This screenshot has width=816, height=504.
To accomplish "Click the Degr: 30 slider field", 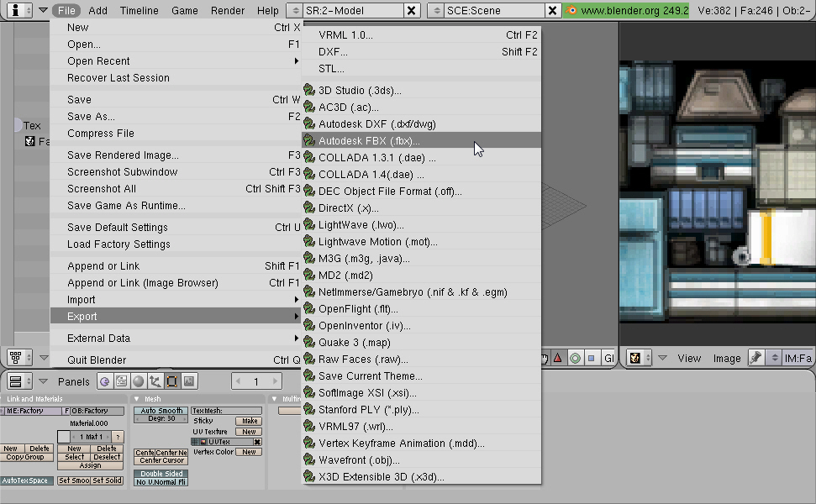I will 161,418.
